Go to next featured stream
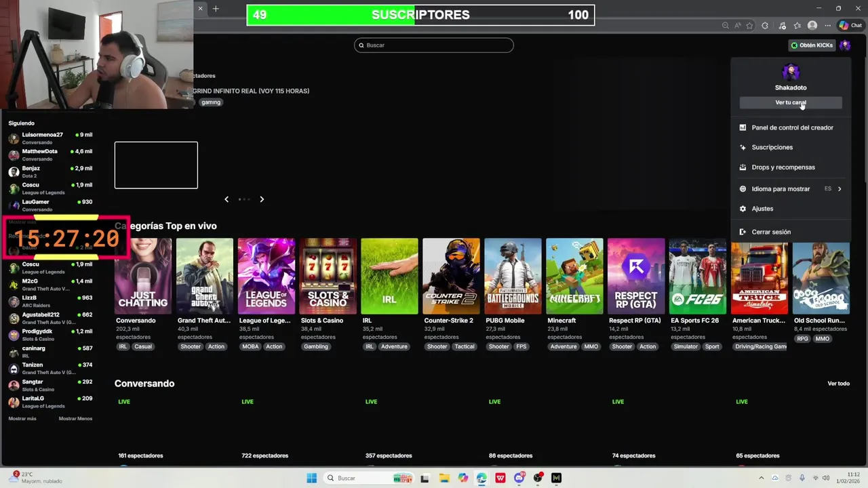This screenshot has width=868, height=488. click(262, 199)
